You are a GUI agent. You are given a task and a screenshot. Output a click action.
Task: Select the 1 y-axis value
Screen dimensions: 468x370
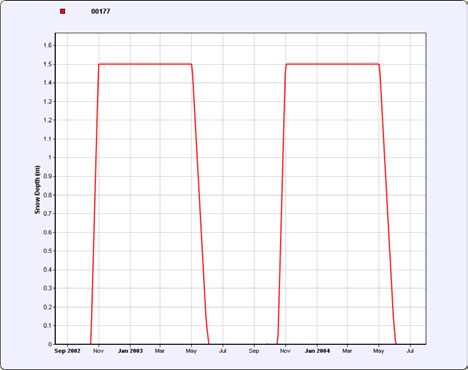(50, 157)
